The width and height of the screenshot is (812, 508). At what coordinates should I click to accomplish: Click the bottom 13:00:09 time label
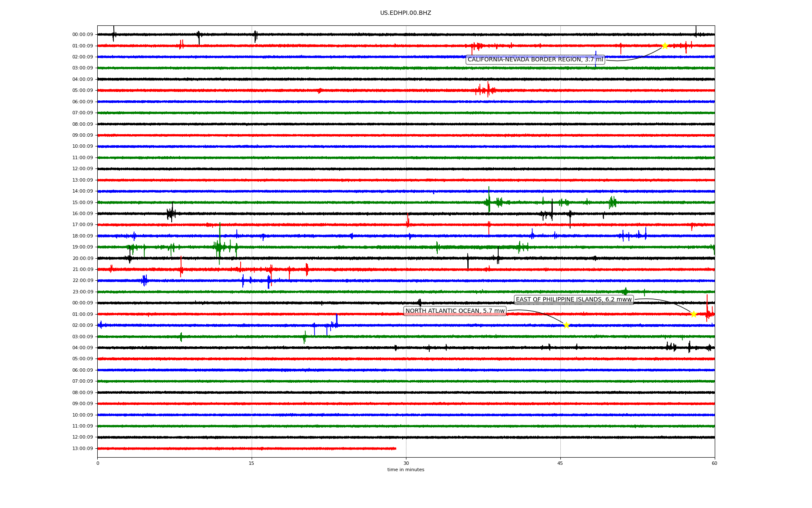[x=82, y=449]
